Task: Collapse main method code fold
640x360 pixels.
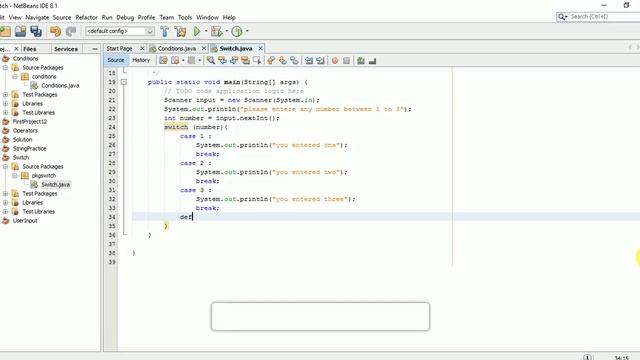Action: click(124, 82)
